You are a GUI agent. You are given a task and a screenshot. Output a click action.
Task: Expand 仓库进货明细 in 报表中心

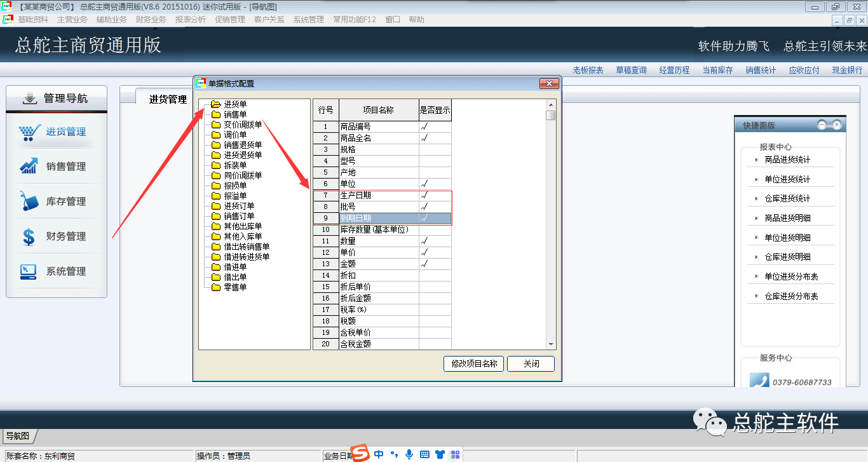757,257
